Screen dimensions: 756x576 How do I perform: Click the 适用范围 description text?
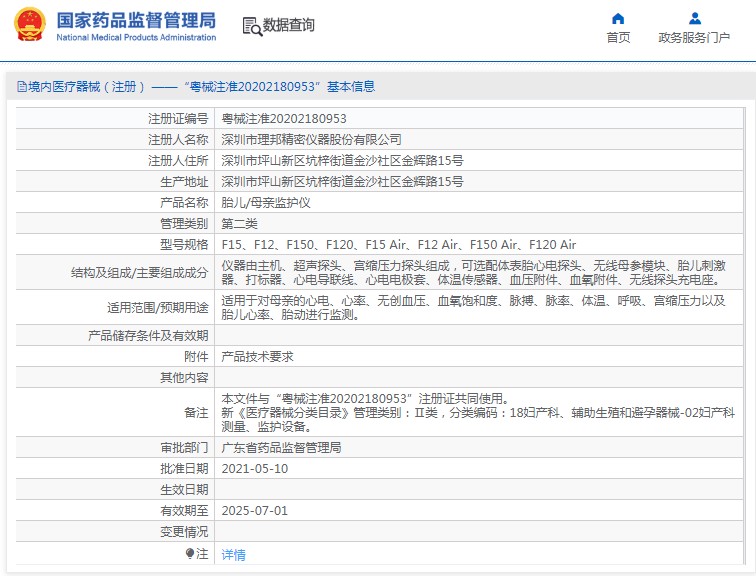click(473, 308)
